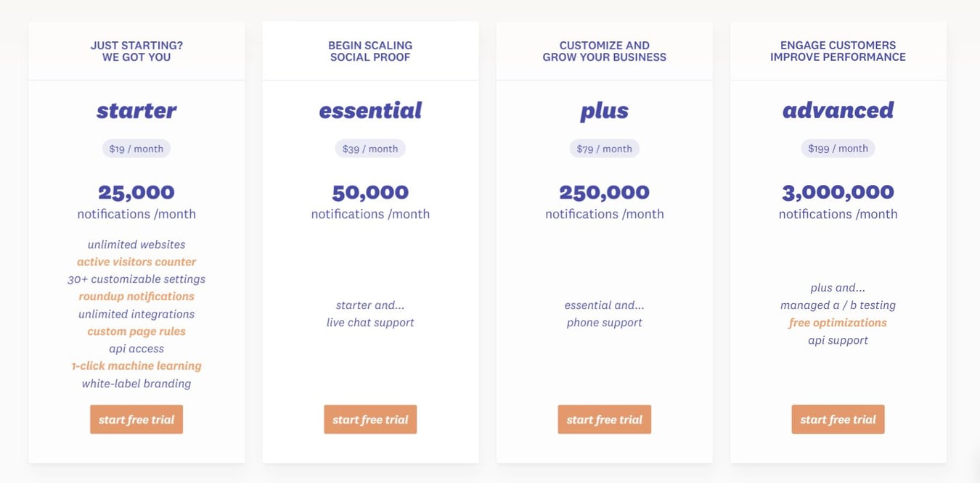Click '1-click machine learning' feature
Image resolution: width=980 pixels, height=483 pixels.
click(x=136, y=366)
